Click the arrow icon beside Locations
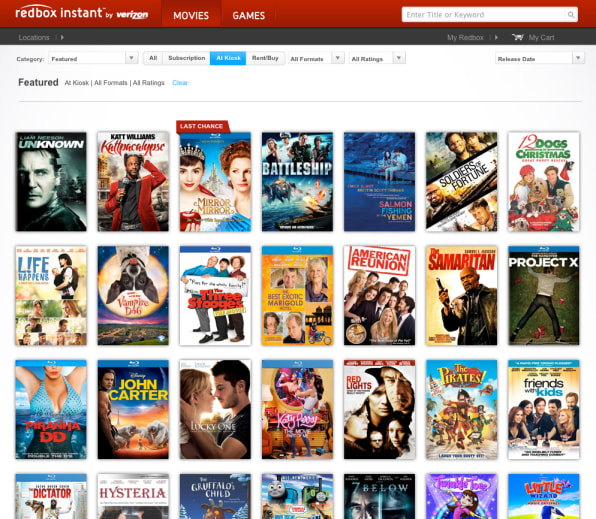The height and width of the screenshot is (519, 596). coord(62,37)
